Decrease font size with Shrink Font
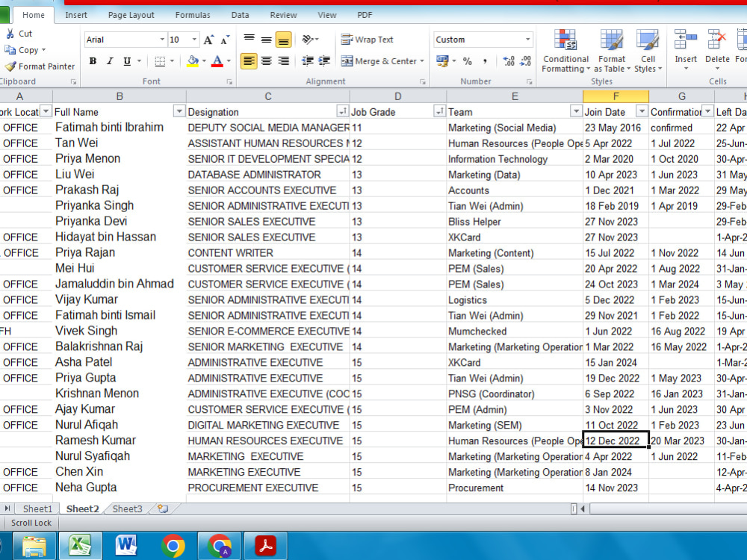This screenshot has width=747, height=560. (225, 40)
